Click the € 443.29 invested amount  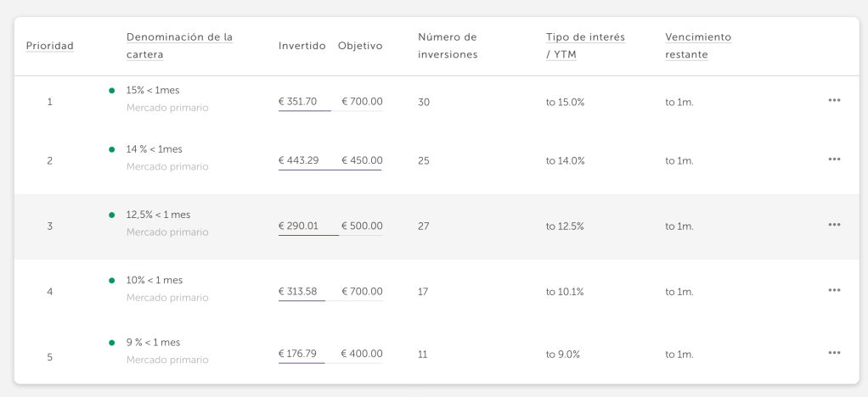(298, 160)
